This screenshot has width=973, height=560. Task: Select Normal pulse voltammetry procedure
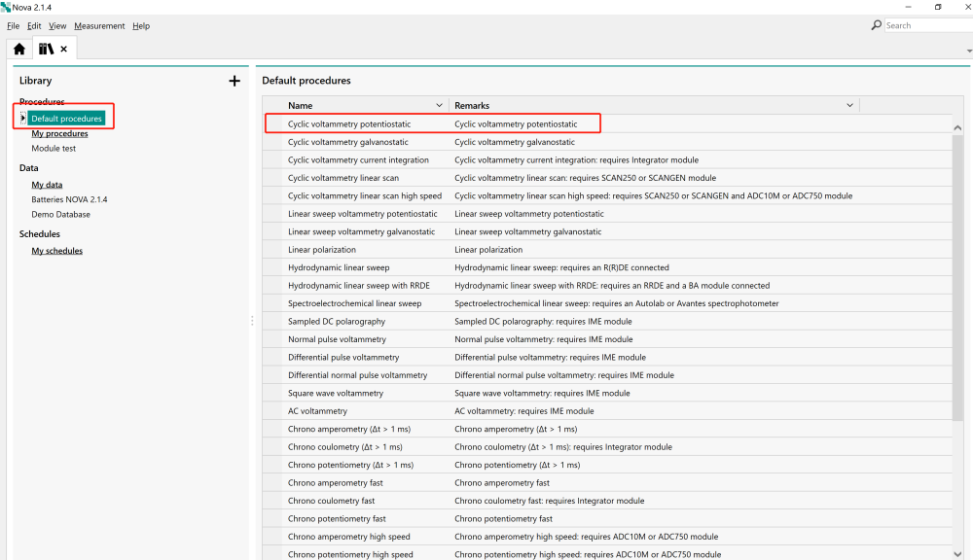pyautogui.click(x=337, y=340)
